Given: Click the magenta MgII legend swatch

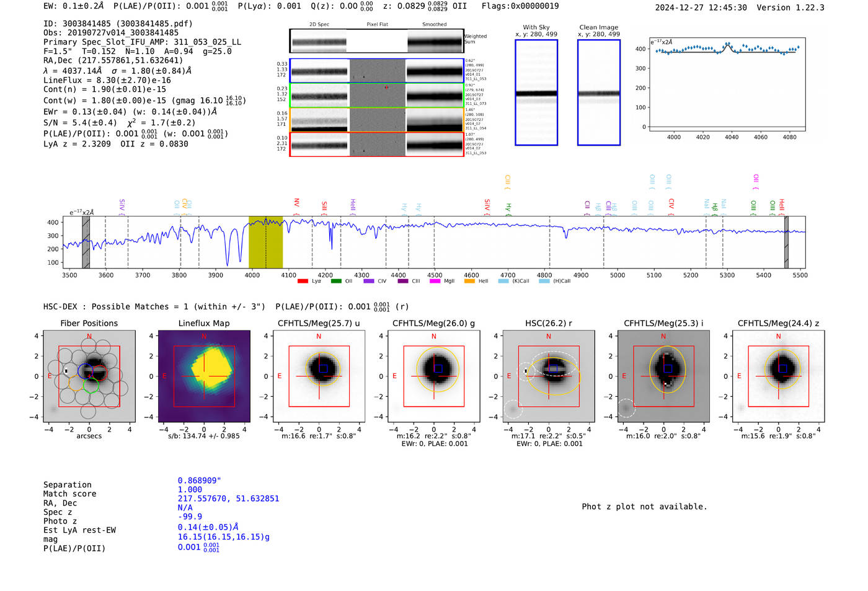Looking at the screenshot, I should (435, 281).
